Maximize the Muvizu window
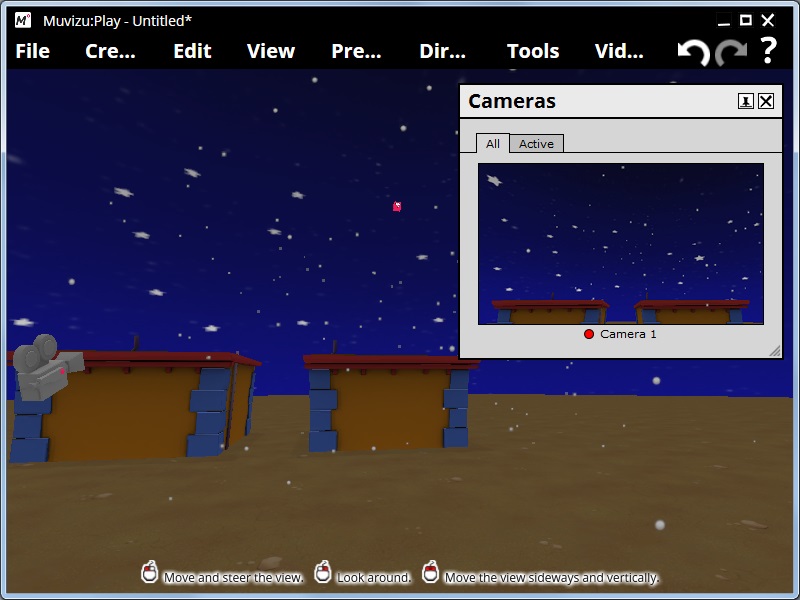This screenshot has height=600, width=800. click(746, 20)
